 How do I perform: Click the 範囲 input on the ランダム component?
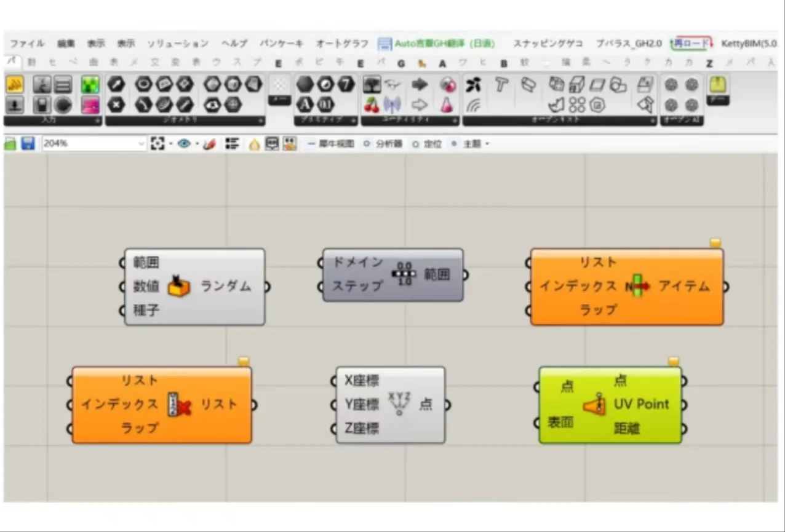click(x=146, y=263)
